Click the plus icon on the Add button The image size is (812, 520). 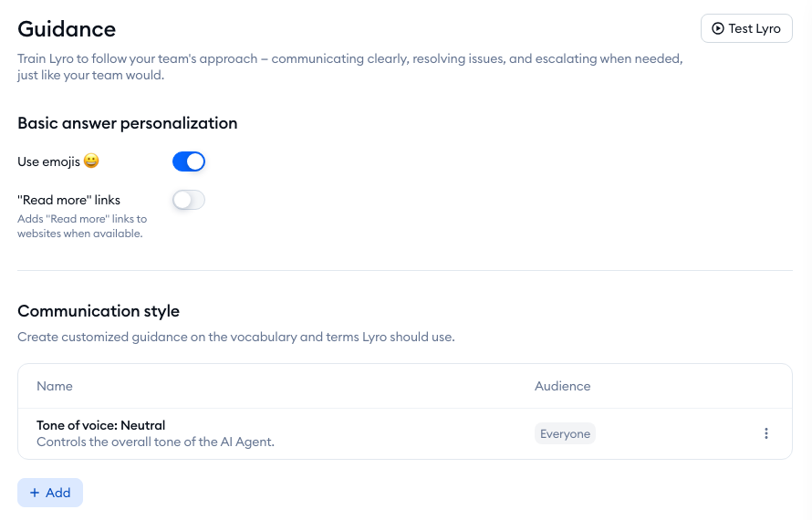[35, 493]
